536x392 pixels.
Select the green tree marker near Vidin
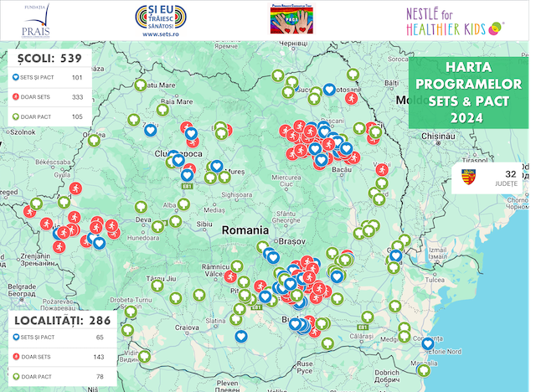(144, 356)
